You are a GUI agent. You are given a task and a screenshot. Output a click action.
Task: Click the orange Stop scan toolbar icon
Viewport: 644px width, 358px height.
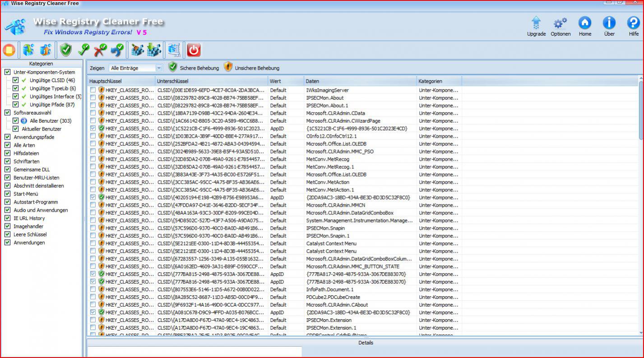click(9, 50)
